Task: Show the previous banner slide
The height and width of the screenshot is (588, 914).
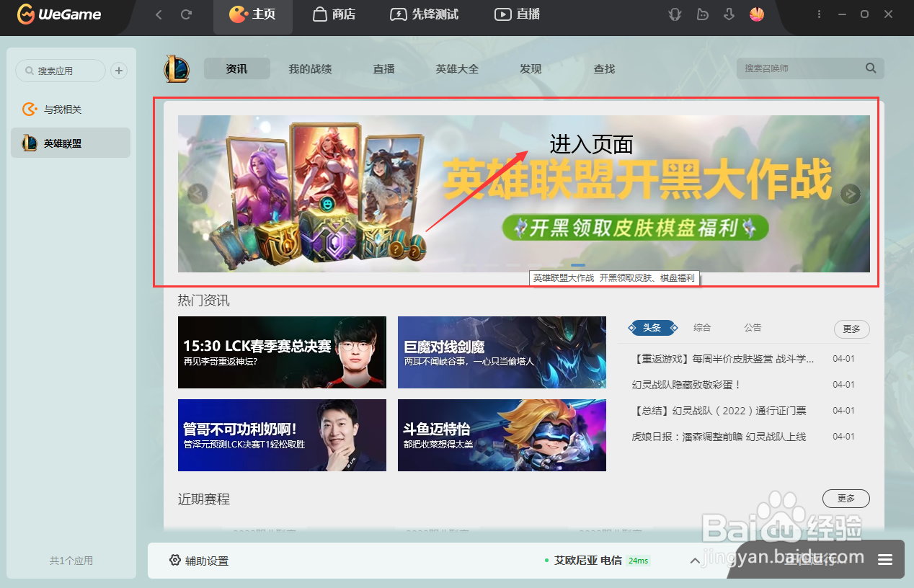Action: tap(198, 193)
